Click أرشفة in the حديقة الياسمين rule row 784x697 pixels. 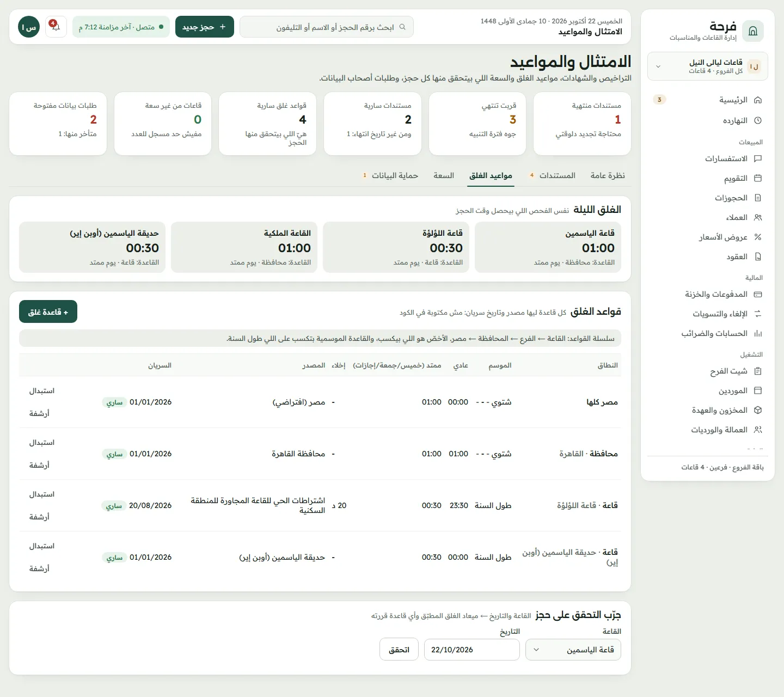pos(39,568)
